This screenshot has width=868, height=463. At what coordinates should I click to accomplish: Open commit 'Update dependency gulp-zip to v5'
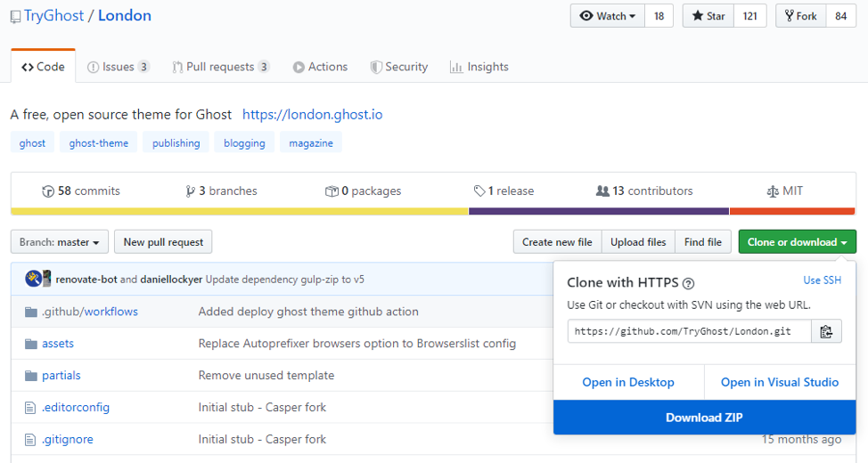284,280
